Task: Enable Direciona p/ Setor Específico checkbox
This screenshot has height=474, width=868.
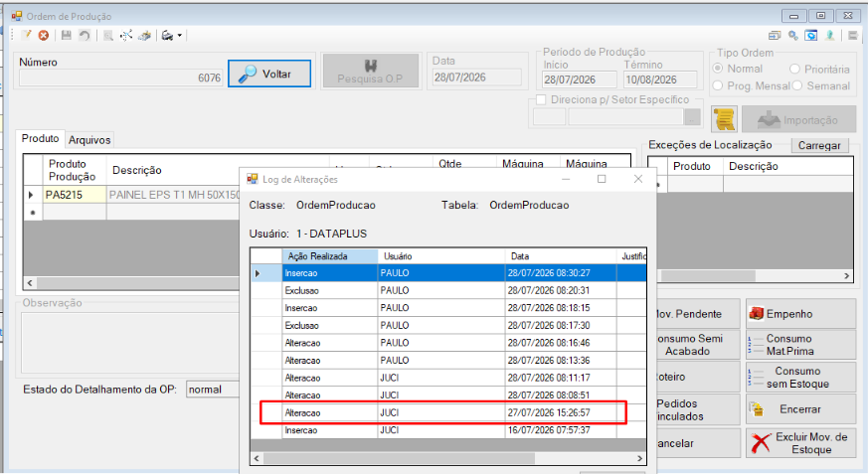Action: (x=542, y=99)
